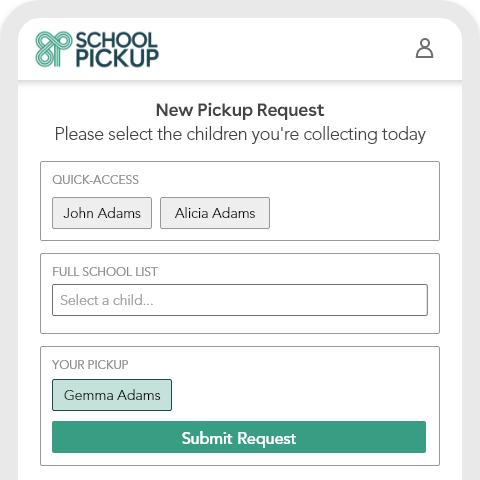Viewport: 480px width, 480px height.
Task: Click the YOUR PICKUP section label
Action: tap(90, 365)
